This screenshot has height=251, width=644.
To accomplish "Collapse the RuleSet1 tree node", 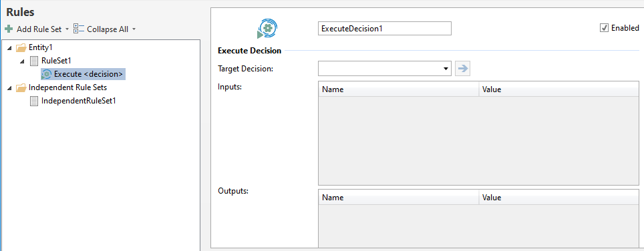I will pos(23,61).
